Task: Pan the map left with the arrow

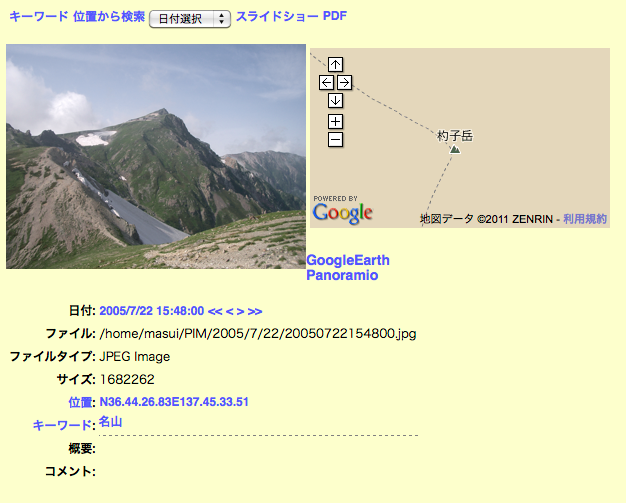Action: 327,83
